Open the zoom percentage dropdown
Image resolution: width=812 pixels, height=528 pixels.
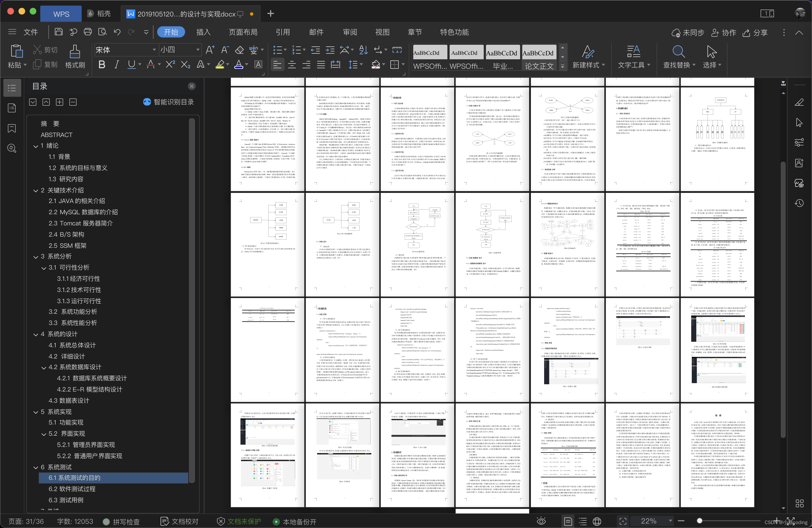[x=670, y=521]
